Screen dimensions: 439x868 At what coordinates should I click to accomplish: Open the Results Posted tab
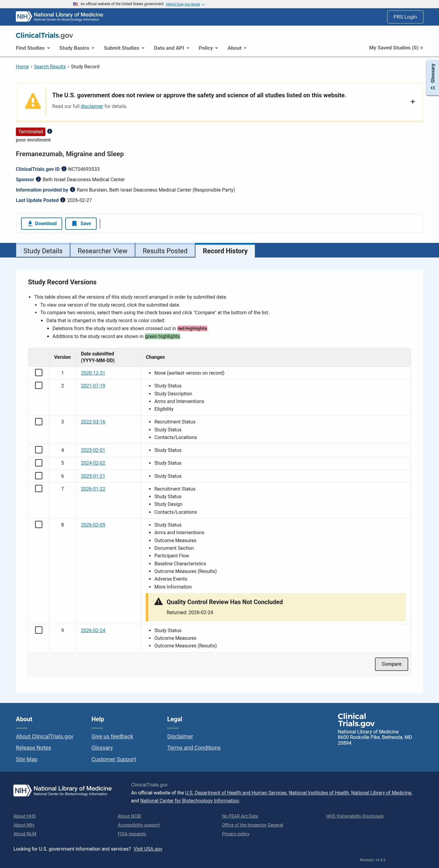point(165,251)
